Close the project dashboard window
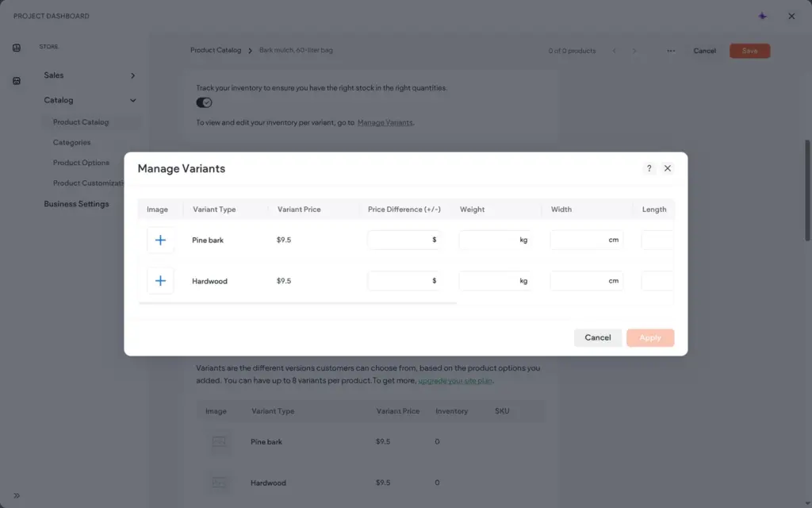This screenshot has width=812, height=508. coord(791,16)
